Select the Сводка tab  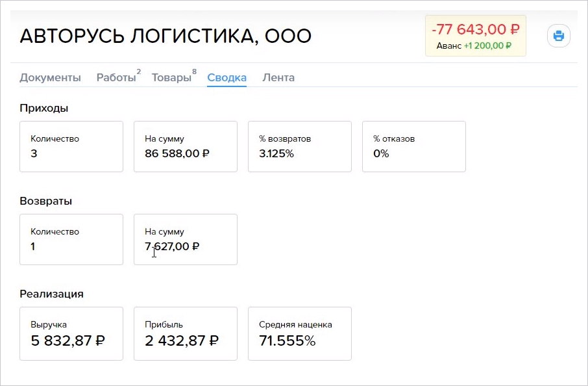[x=227, y=77]
